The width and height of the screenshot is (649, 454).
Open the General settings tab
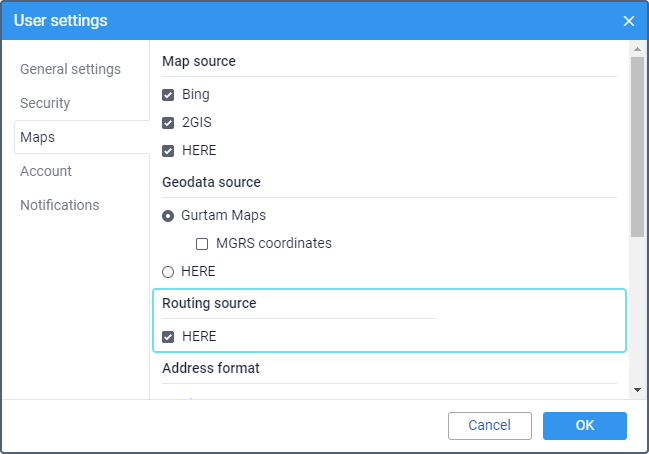coord(70,69)
